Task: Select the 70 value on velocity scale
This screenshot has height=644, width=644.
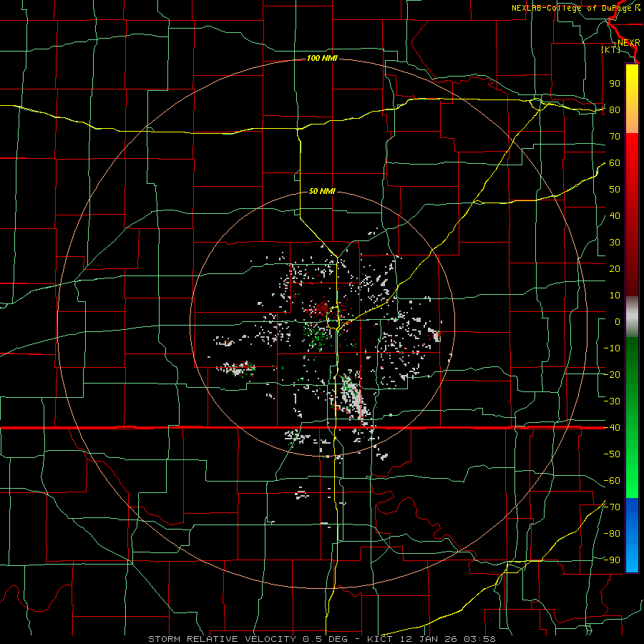Action: point(615,137)
